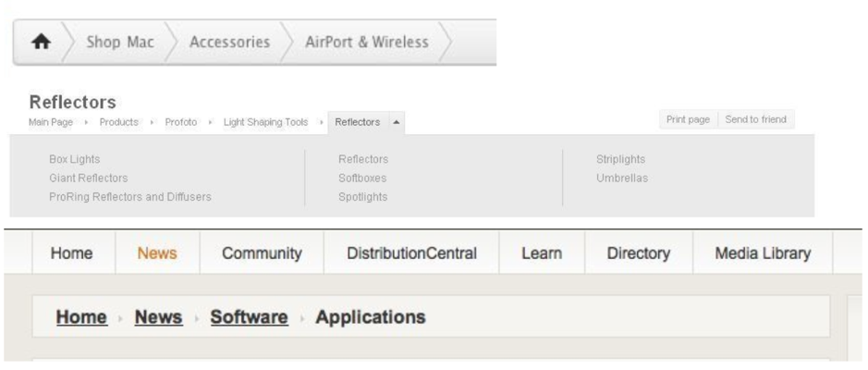Select AirPort & Wireless breadcrumb

366,43
